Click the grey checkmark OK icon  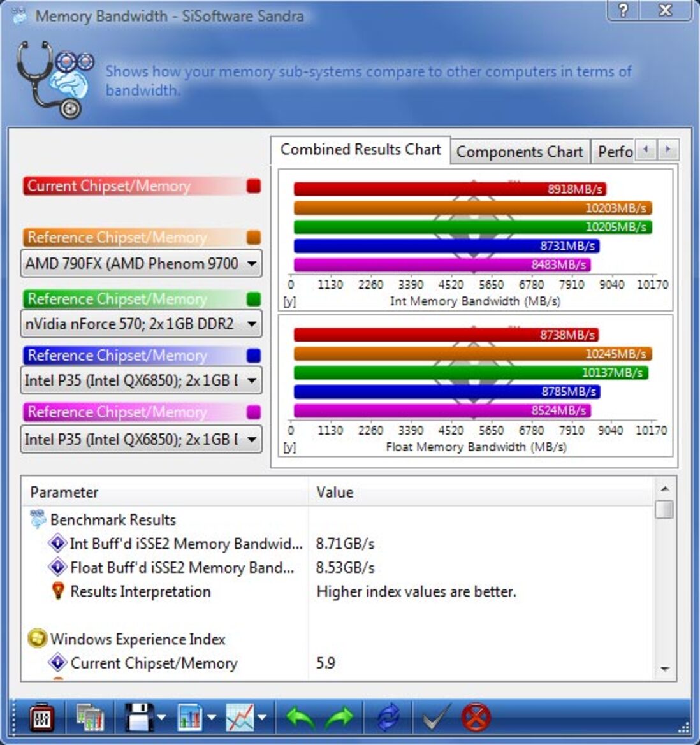pos(437,718)
